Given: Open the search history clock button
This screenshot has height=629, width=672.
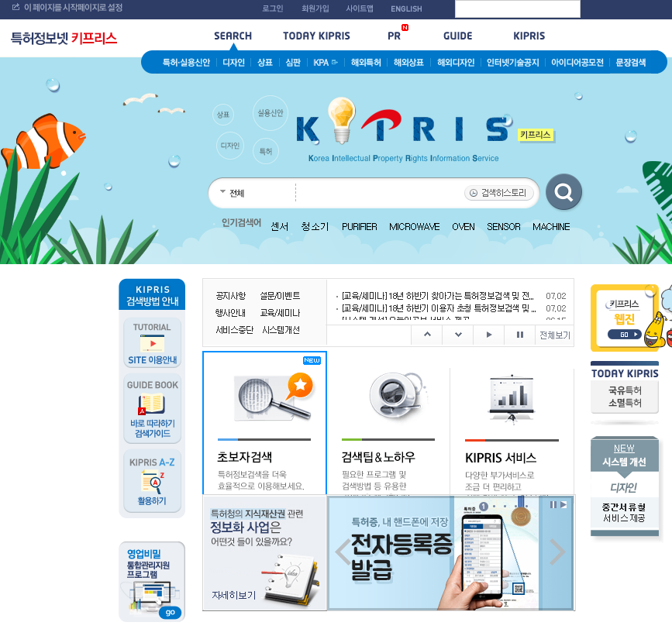Looking at the screenshot, I should point(499,193).
